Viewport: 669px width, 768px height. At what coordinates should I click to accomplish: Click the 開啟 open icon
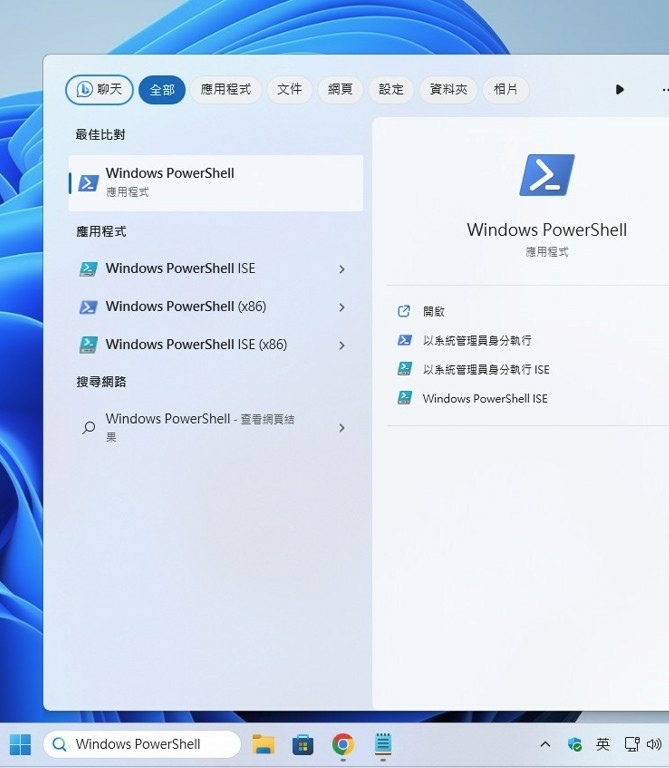tap(404, 311)
